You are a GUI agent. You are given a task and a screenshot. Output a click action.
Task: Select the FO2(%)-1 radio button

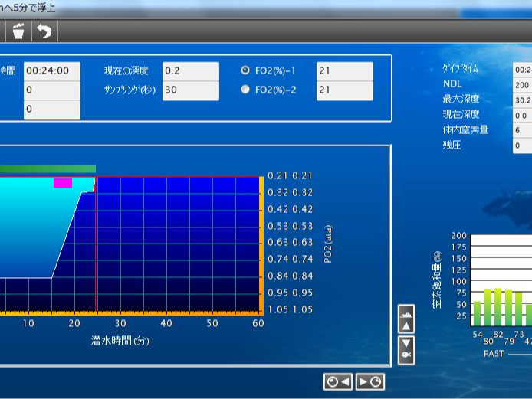(245, 70)
